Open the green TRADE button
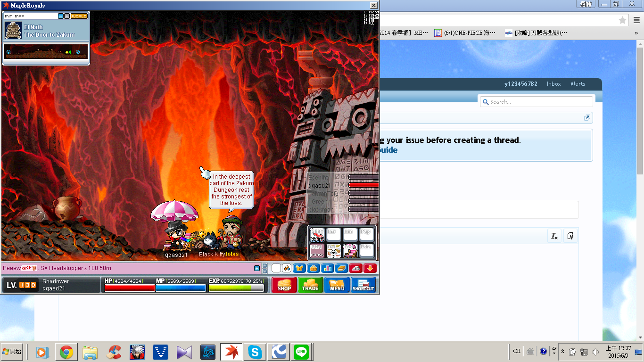Viewport: 644px width, 362px height. point(310,285)
